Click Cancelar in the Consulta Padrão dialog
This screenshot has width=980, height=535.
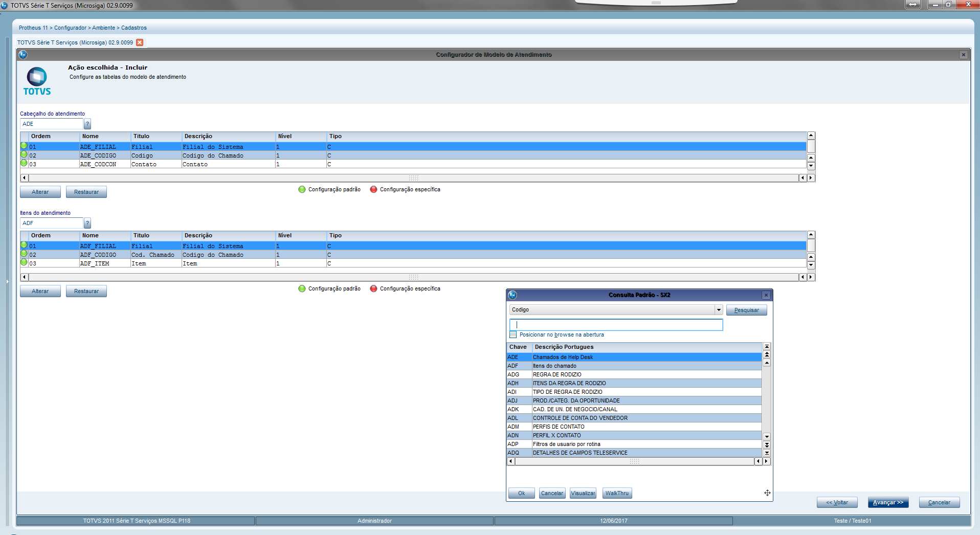552,494
